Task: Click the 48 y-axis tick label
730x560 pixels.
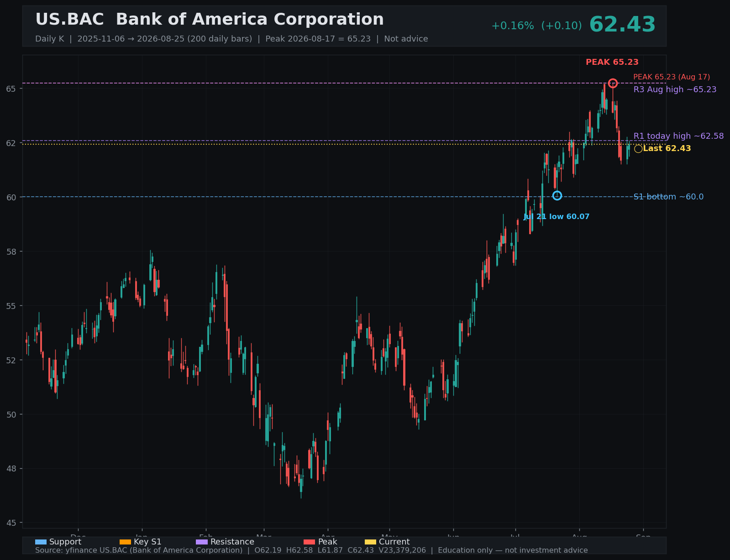Action: tap(11, 469)
